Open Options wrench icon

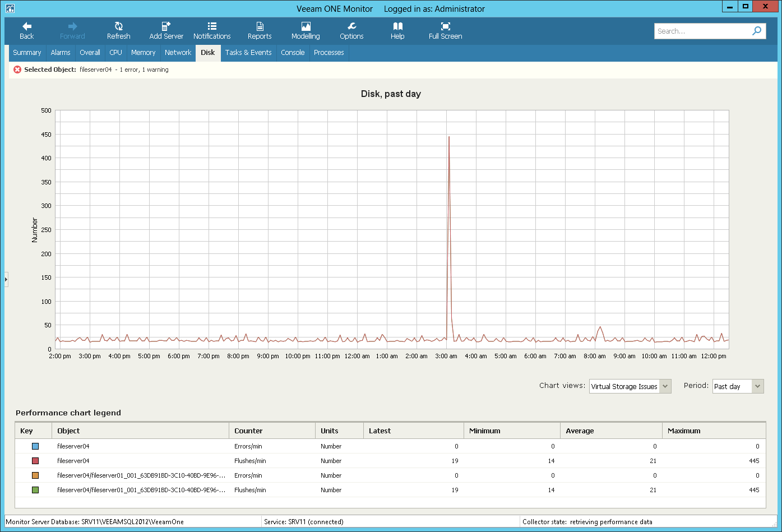[351, 26]
